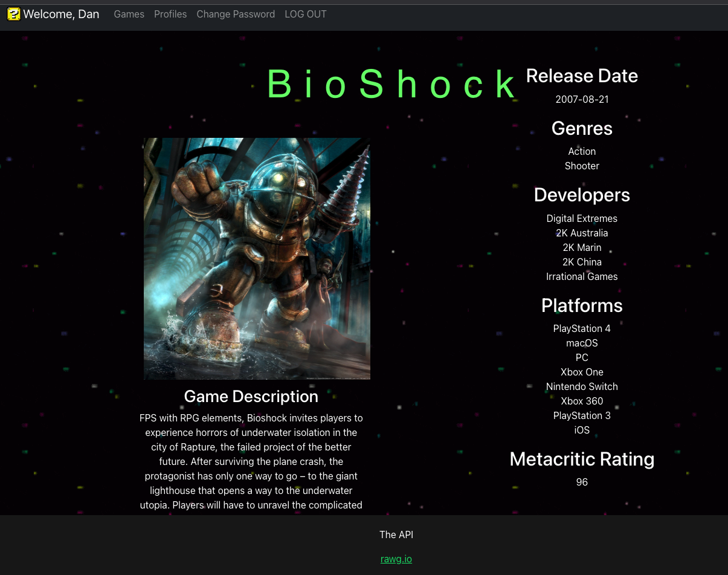Viewport: 728px width, 575px height.
Task: Select Digital Extremes in developers list
Action: 582,218
